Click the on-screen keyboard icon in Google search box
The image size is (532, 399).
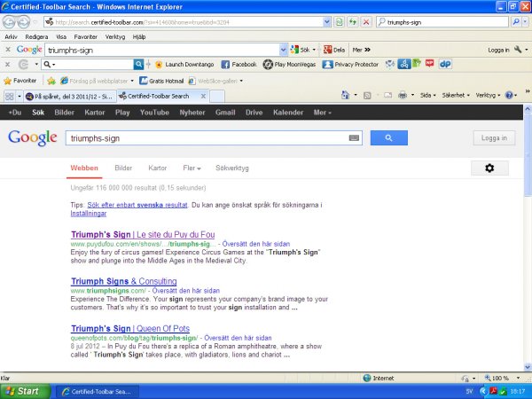[354, 137]
